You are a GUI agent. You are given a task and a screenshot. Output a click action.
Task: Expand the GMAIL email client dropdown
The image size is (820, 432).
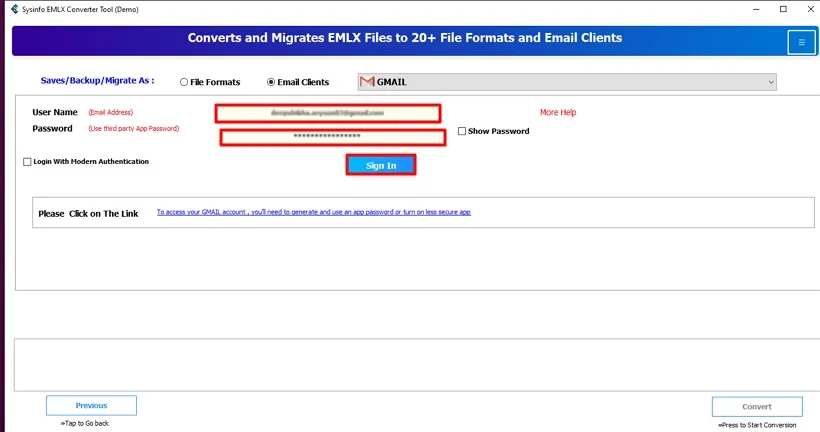567,82
